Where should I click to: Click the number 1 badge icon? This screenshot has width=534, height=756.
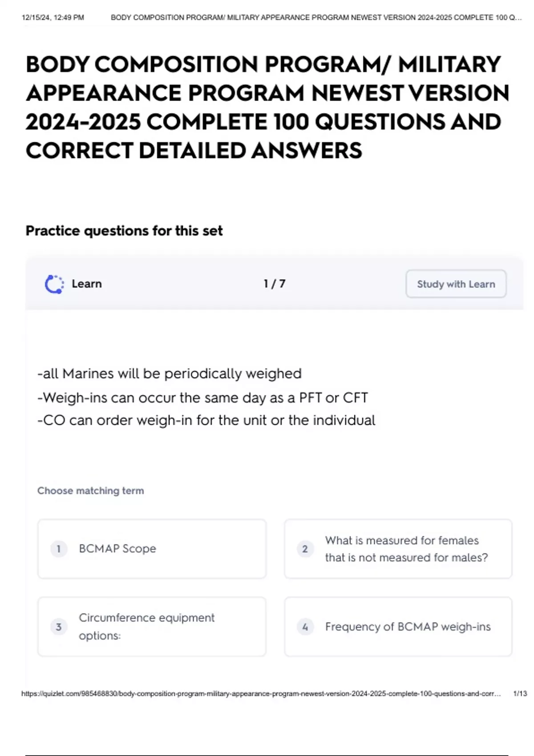click(58, 549)
